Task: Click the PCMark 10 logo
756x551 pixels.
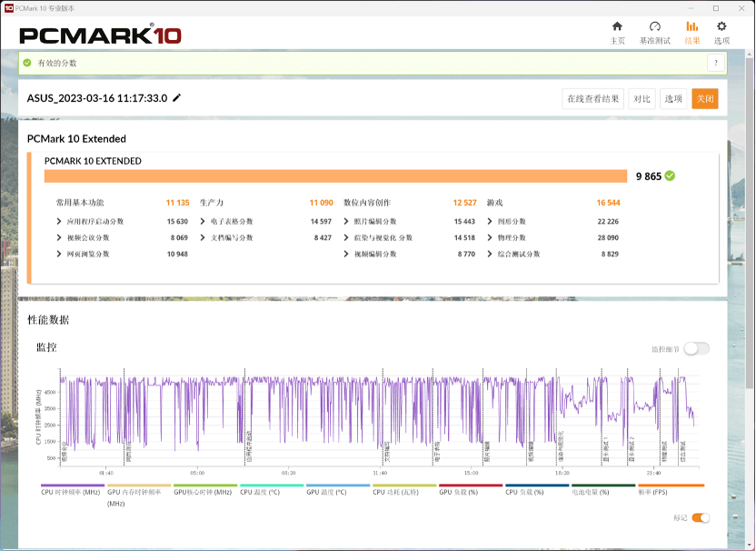Action: tap(100, 35)
